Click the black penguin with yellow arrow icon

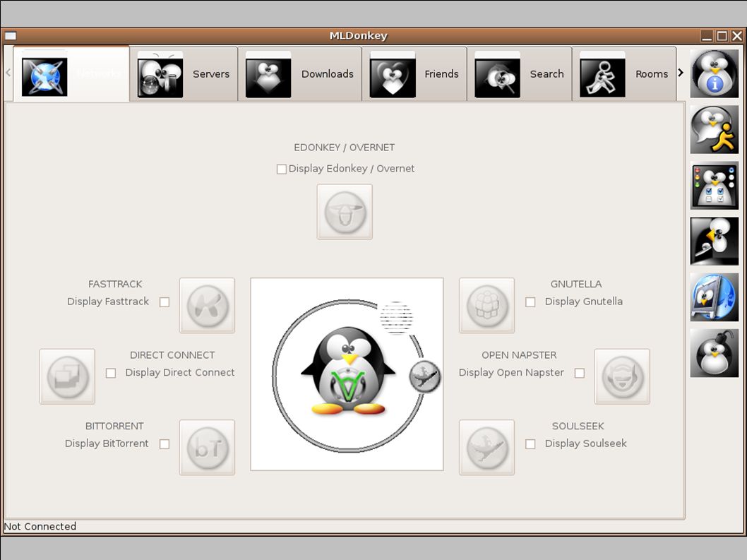715,241
